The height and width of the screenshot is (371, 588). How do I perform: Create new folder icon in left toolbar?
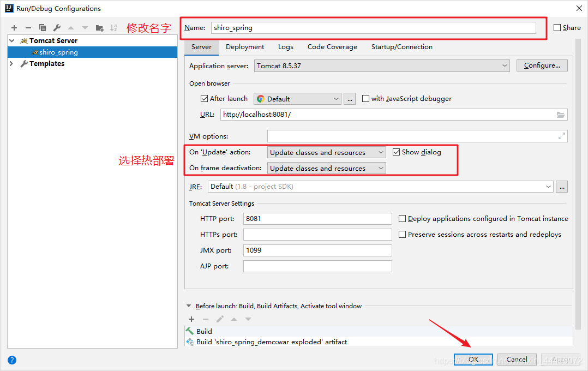pyautogui.click(x=99, y=28)
